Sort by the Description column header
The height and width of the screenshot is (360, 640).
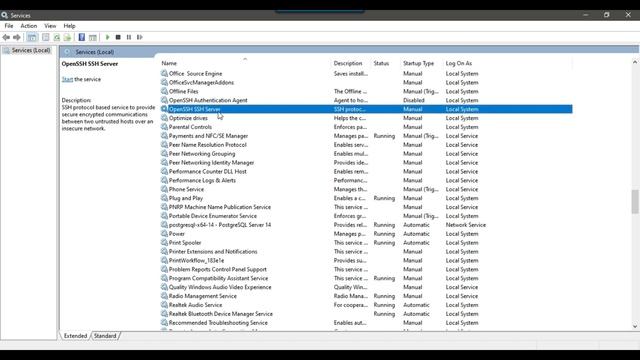click(x=351, y=63)
